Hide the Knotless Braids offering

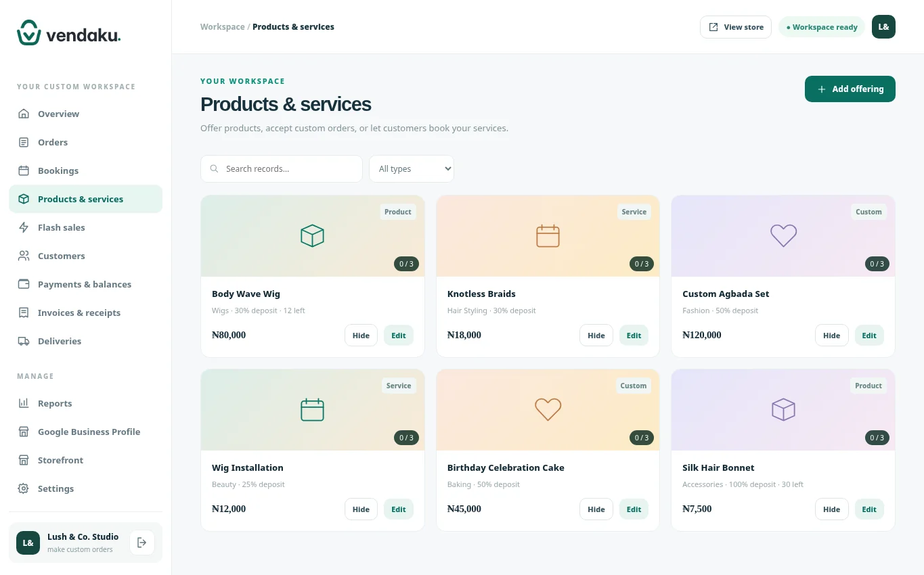coord(596,336)
